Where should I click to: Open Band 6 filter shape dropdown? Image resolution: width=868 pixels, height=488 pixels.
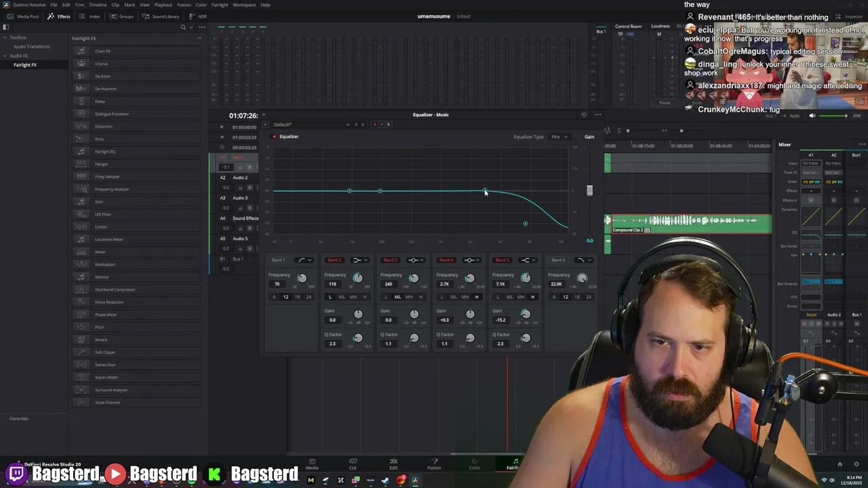pyautogui.click(x=584, y=260)
